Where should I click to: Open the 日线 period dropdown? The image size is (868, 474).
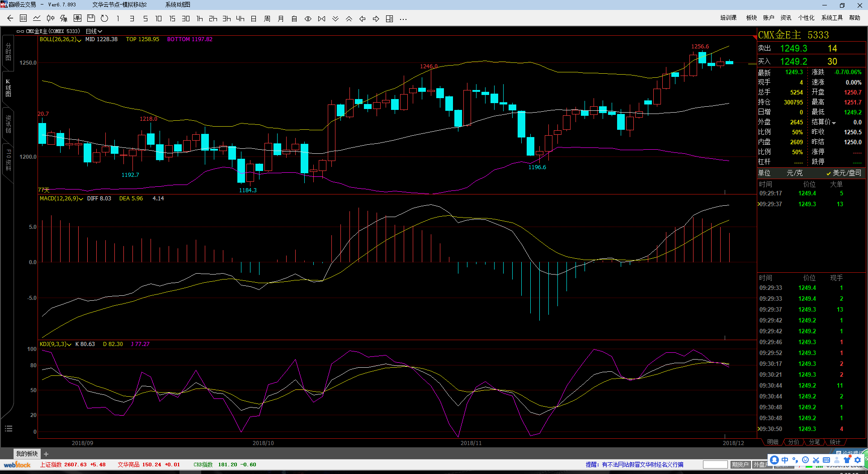[x=94, y=31]
